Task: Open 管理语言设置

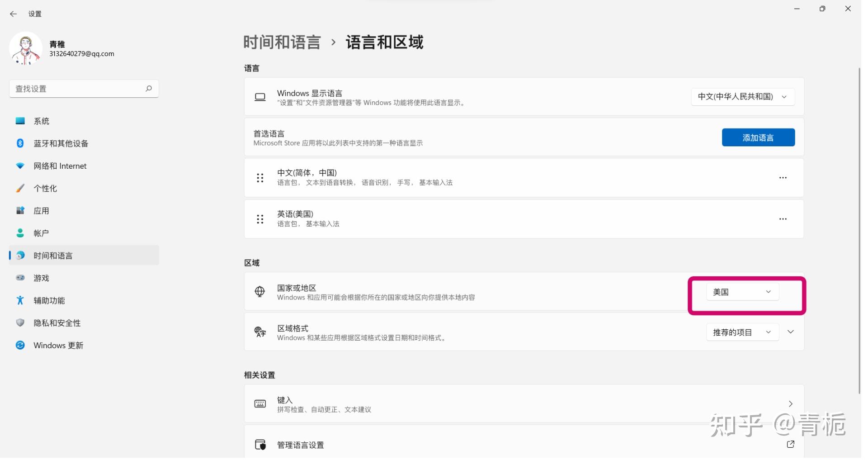Action: [x=528, y=446]
